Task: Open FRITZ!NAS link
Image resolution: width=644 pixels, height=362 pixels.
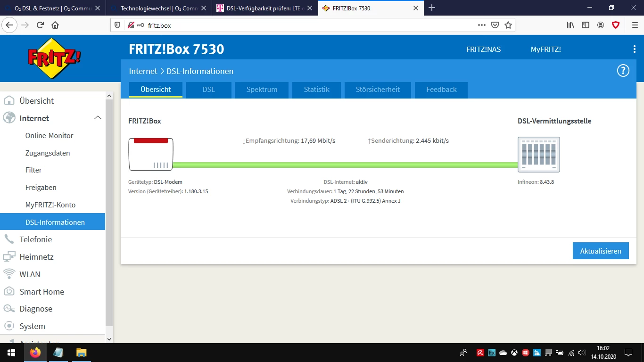Action: tap(483, 49)
